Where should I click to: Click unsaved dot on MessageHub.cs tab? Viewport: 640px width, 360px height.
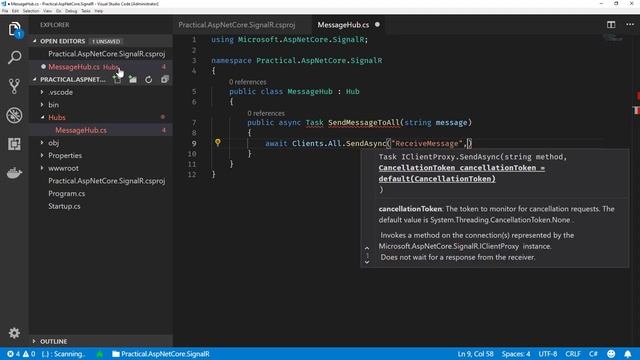(x=377, y=24)
